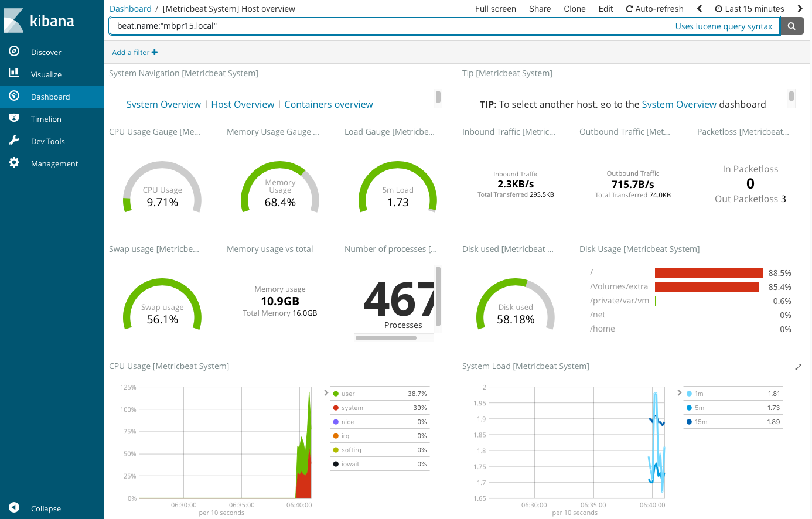Click the Dashboard sidebar icon
The width and height of the screenshot is (812, 519).
pos(14,96)
